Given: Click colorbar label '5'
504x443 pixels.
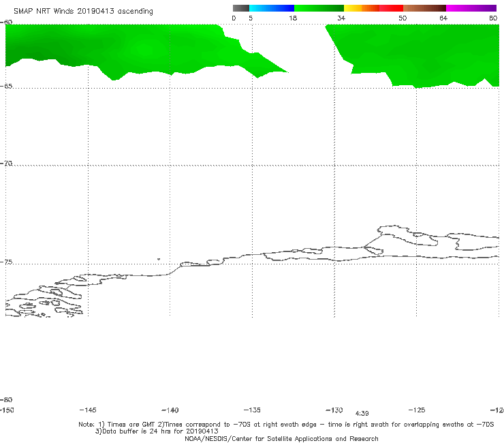Looking at the screenshot, I should 251,18.
